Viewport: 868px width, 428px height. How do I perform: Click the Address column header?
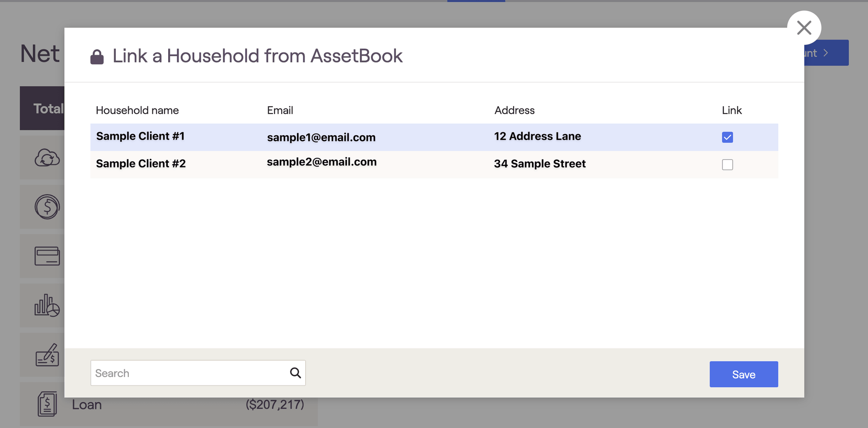coord(514,110)
